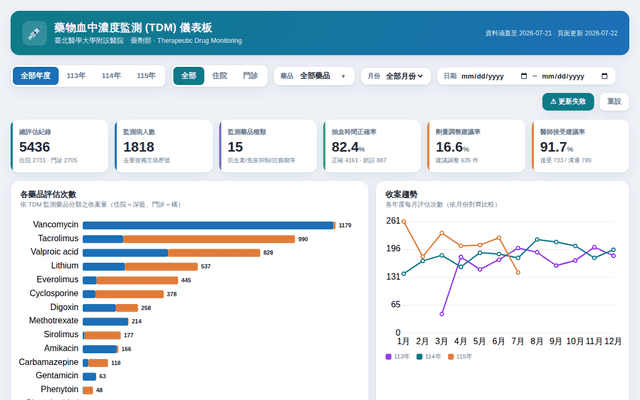Click the Cyclosporine drug label
The height and width of the screenshot is (400, 640).
click(x=54, y=293)
